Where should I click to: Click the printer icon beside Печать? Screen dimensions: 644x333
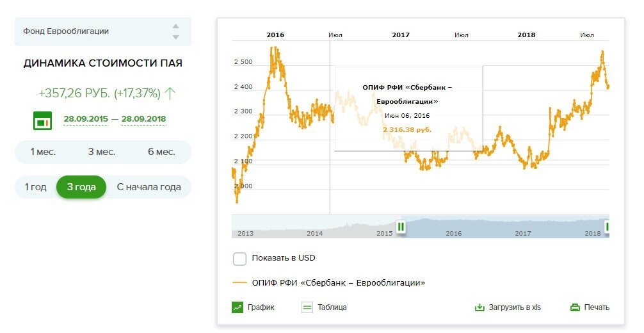(576, 307)
